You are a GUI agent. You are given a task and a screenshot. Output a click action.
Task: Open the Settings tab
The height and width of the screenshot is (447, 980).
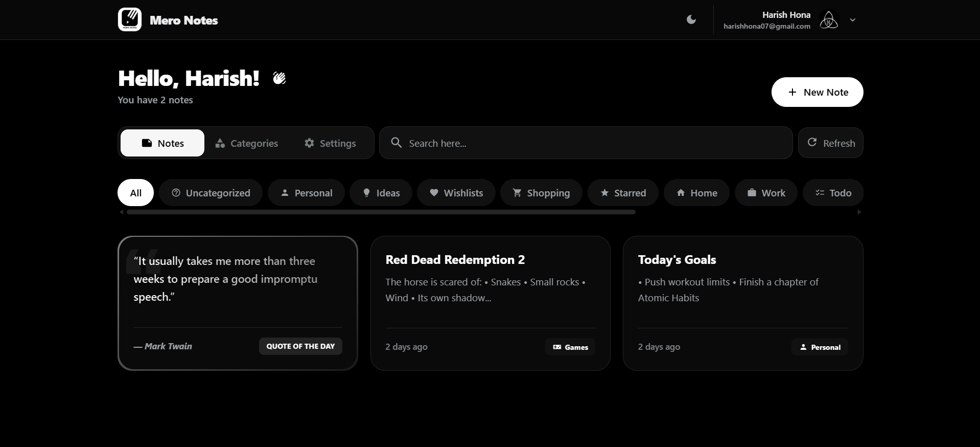(x=330, y=143)
